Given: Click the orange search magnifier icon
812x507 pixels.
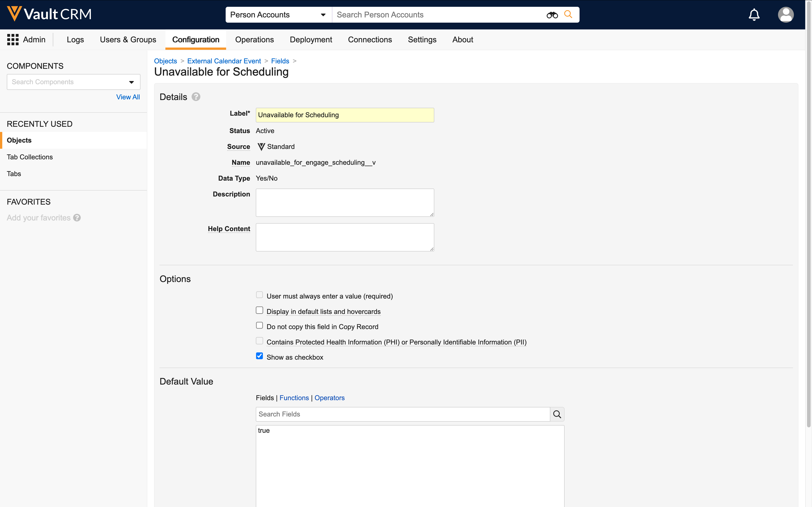Looking at the screenshot, I should (568, 14).
